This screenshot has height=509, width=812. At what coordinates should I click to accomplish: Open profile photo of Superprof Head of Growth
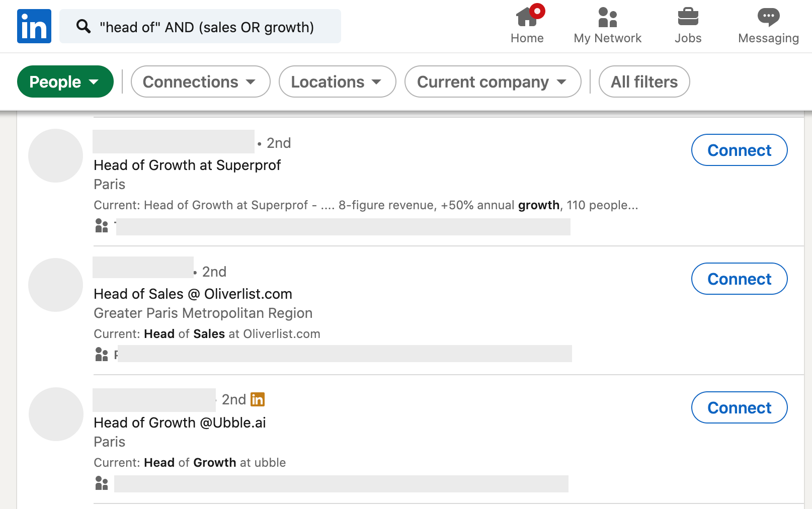click(x=55, y=156)
